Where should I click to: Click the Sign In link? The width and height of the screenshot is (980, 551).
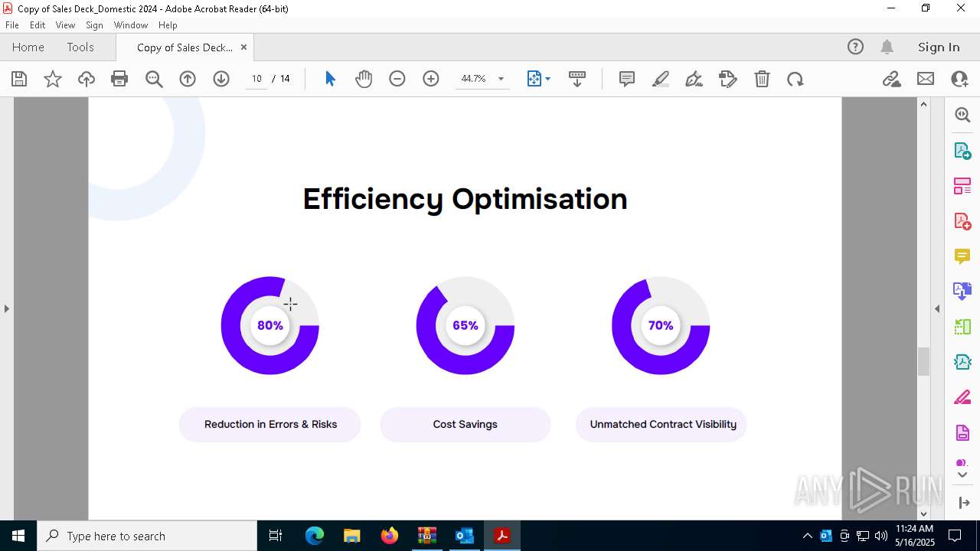pos(939,47)
